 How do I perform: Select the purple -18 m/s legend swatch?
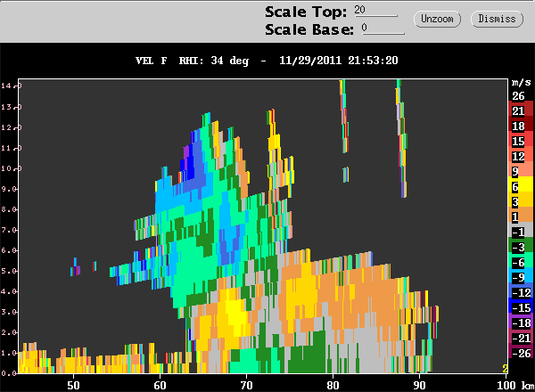coord(521,323)
